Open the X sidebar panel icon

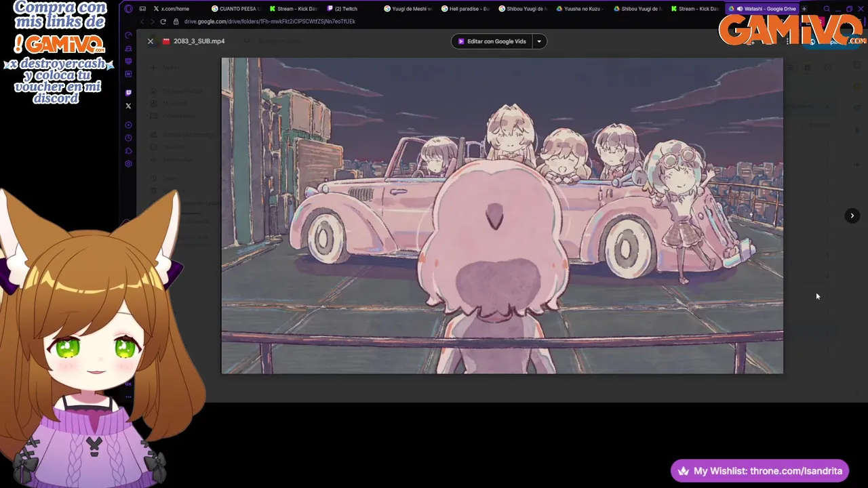tap(128, 106)
